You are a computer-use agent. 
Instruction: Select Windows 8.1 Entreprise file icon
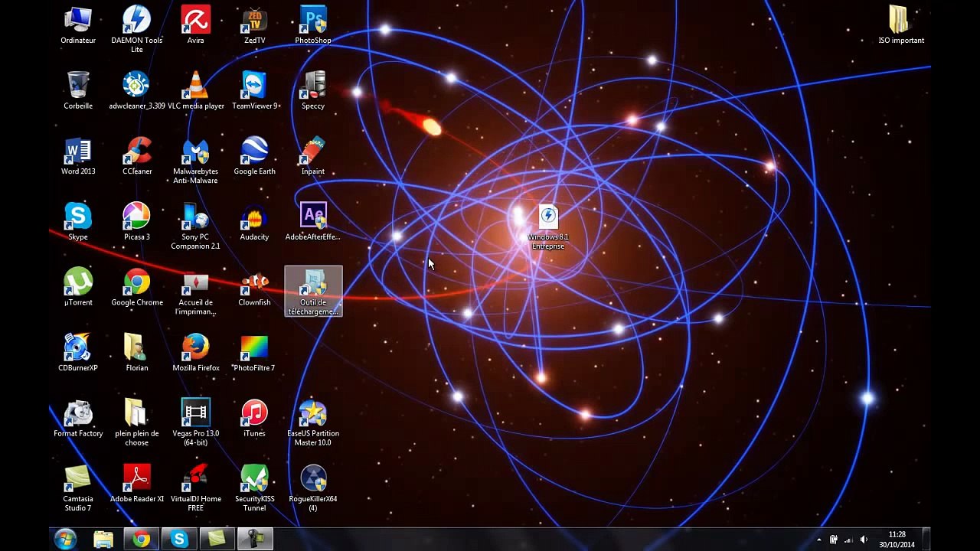(x=548, y=227)
